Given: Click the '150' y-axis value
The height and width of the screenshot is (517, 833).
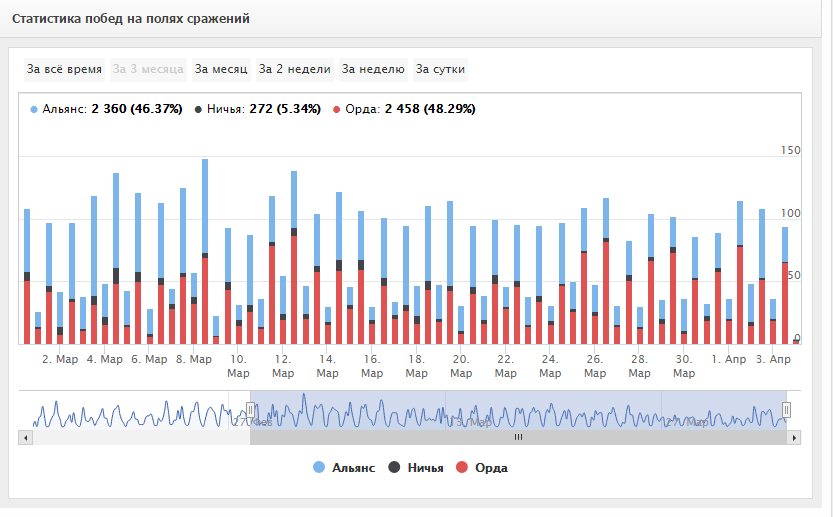Looking at the screenshot, I should tap(790, 150).
